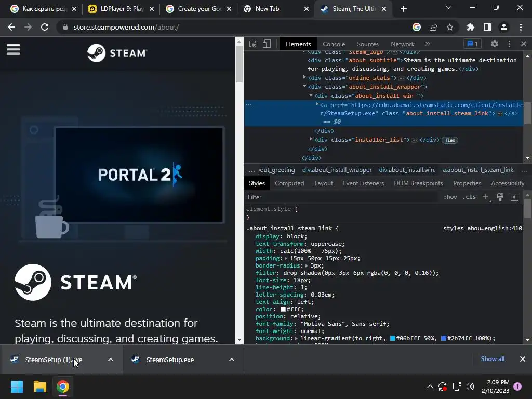The height and width of the screenshot is (399, 532).
Task: Click the #06bfff gradient color swatch
Action: (x=393, y=338)
